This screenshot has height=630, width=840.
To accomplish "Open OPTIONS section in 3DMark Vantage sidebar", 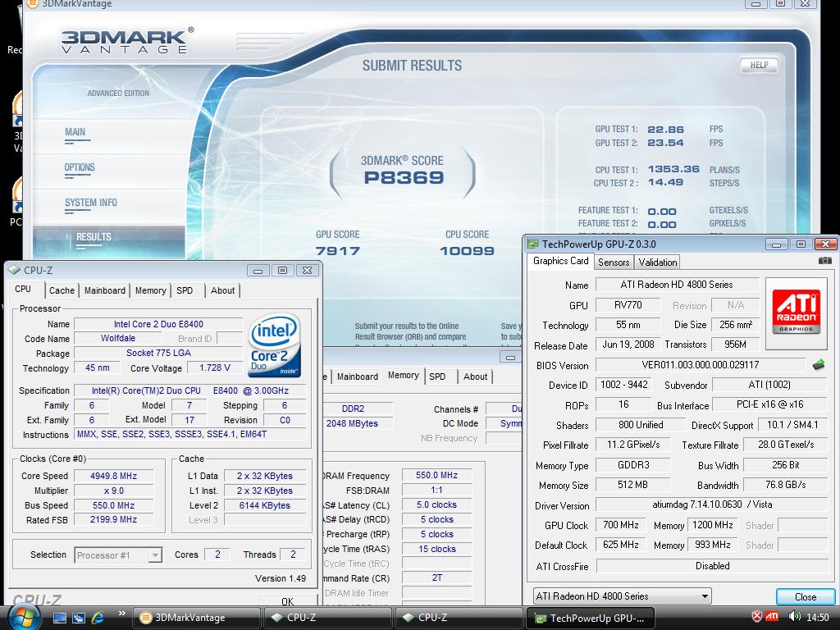I will coord(80,167).
